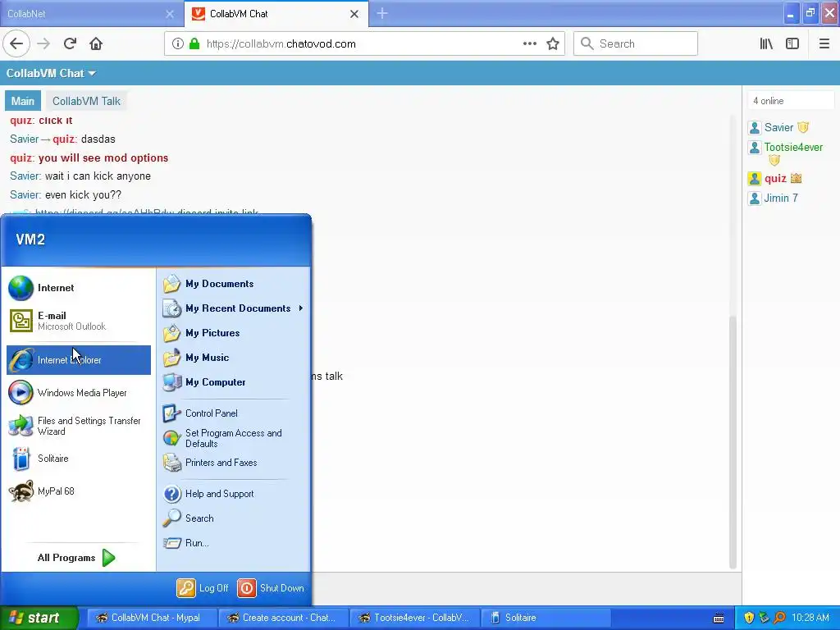Click Savier's name in "wait i can kick anyone"
Viewport: 840px width, 630px height.
pos(25,176)
